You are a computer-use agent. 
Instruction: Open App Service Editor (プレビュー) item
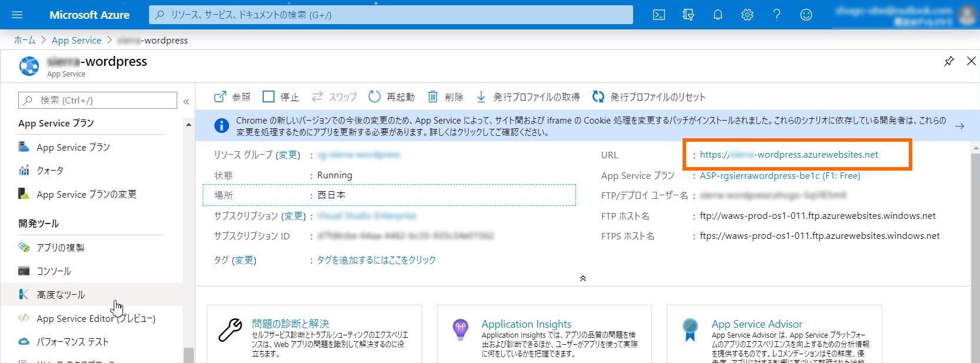click(87, 318)
